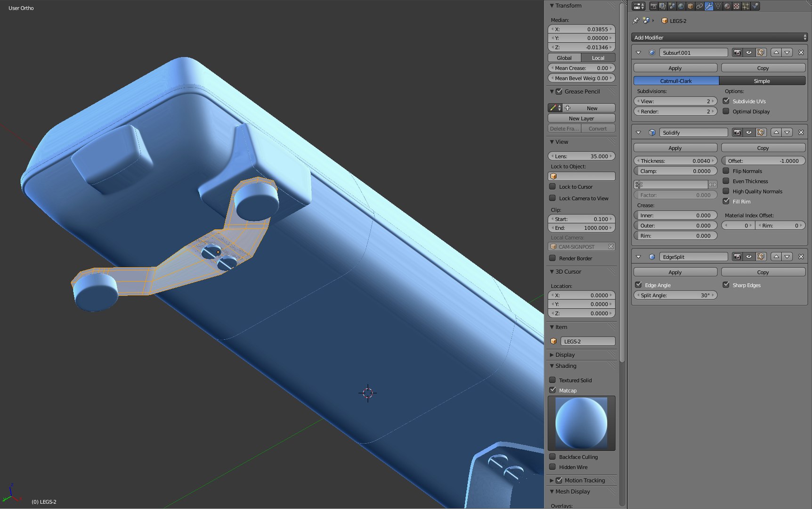Open the Render properties tab camera icon
This screenshot has width=812, height=509.
click(653, 6)
